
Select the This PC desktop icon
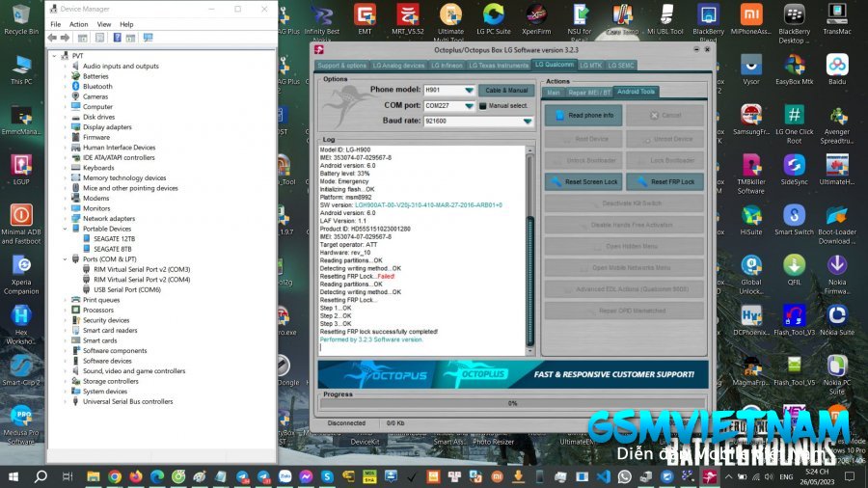pos(21,69)
